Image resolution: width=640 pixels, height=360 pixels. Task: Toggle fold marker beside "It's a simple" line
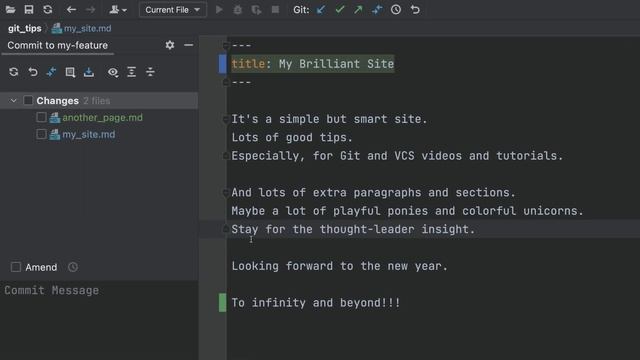point(226,119)
